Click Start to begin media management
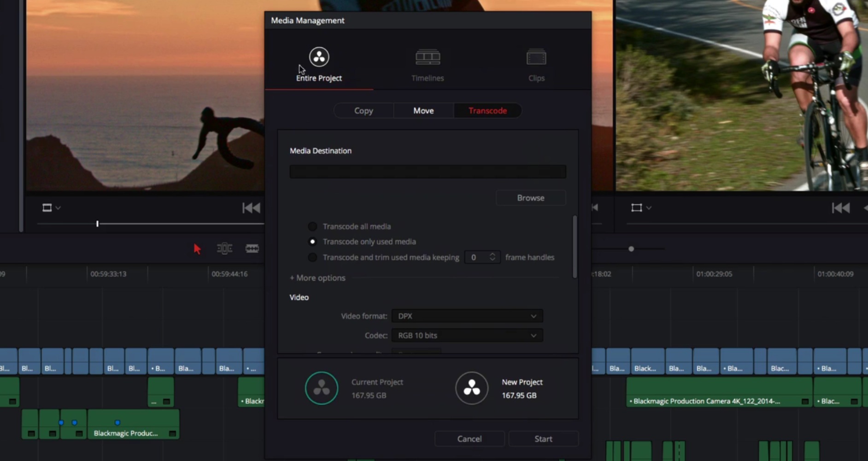 pyautogui.click(x=543, y=439)
